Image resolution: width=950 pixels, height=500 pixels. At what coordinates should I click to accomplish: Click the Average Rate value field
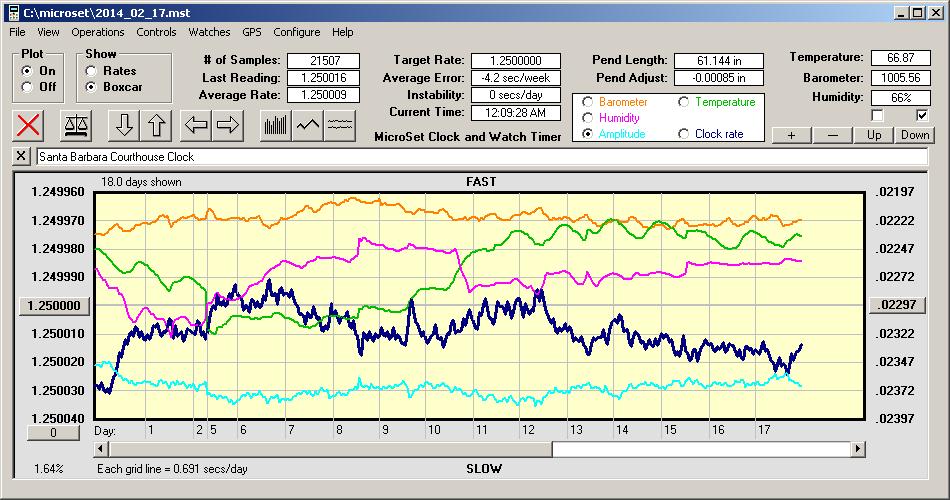[324, 95]
